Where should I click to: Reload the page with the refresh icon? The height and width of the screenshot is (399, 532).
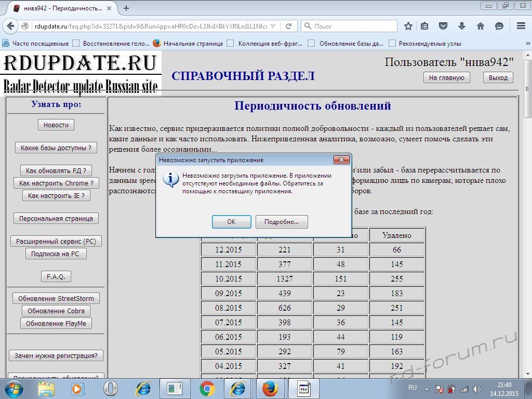tap(289, 26)
